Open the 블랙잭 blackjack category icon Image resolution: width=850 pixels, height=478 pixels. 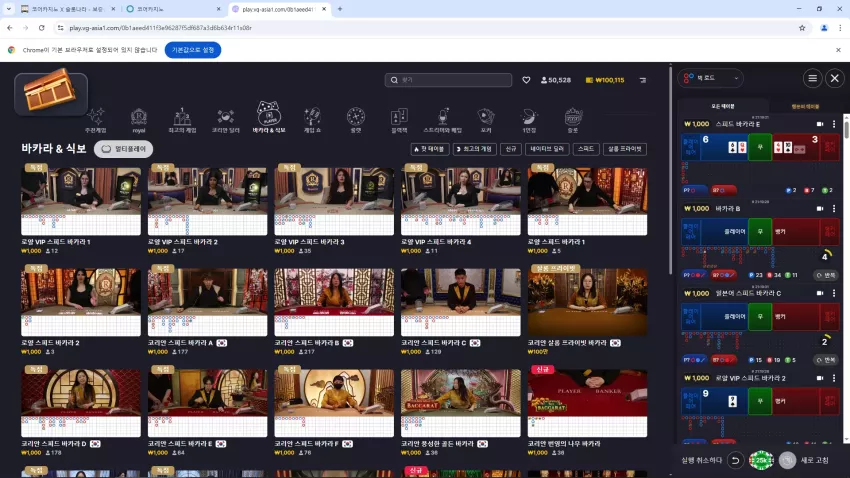(x=399, y=120)
